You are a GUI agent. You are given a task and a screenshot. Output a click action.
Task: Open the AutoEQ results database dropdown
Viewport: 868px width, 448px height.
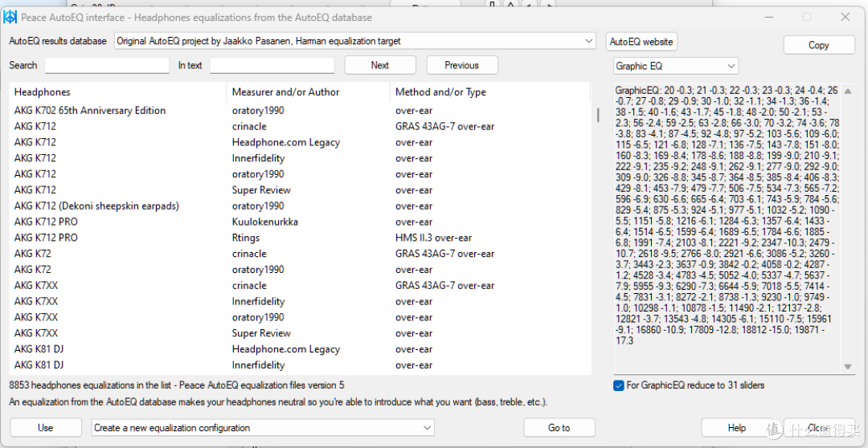(x=355, y=41)
